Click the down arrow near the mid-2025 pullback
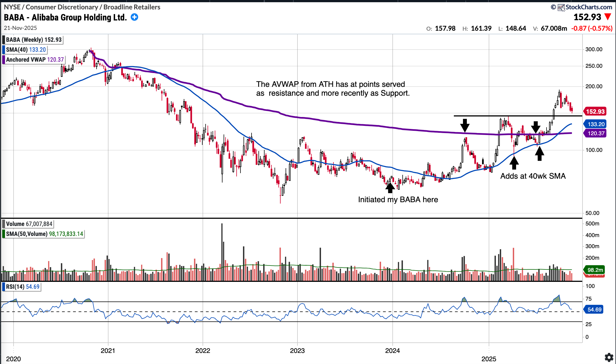Viewport: 616px width, 364px height. 536,127
